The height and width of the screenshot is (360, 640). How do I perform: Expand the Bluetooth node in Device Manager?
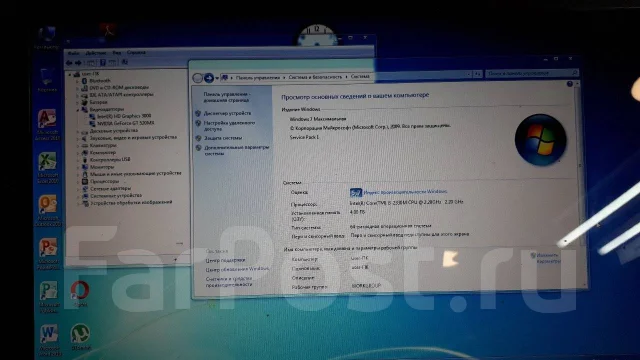pos(78,81)
